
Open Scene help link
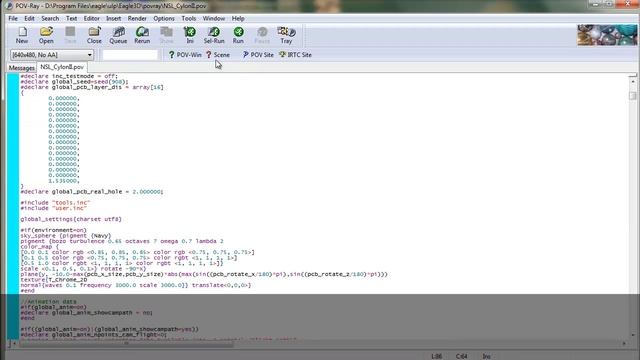[x=218, y=55]
